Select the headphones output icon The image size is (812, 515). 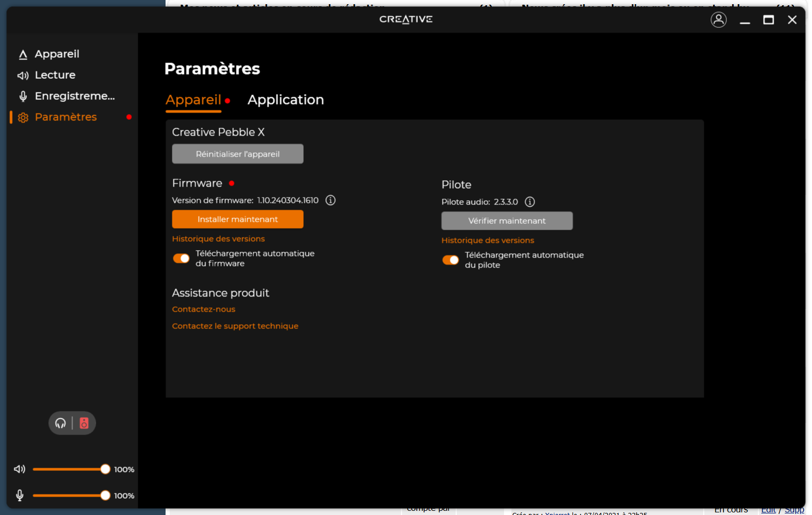point(60,423)
